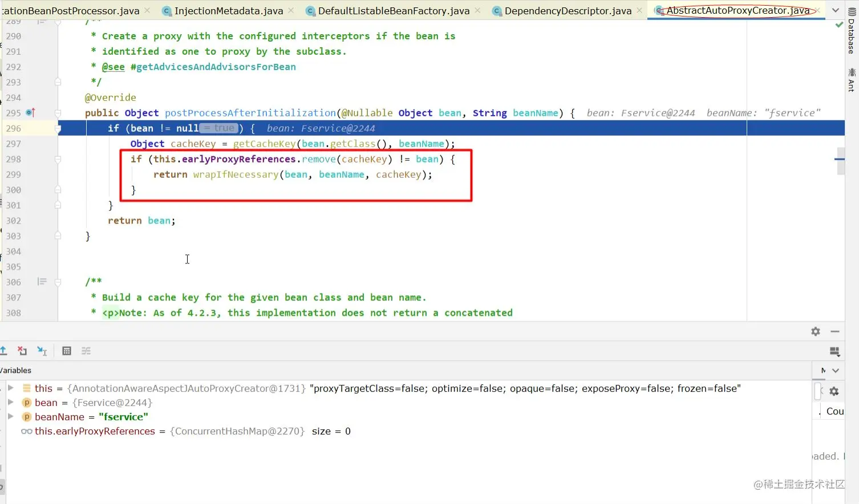Screen dimensions: 859x504
Task: Open the Evaluate Expression calculator
Action: pyautogui.click(x=67, y=351)
